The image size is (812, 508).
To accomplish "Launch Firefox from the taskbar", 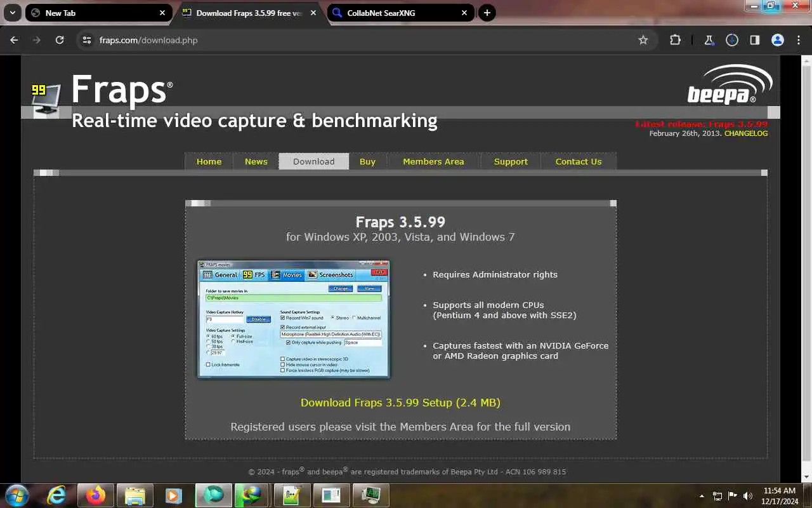I will (x=96, y=495).
